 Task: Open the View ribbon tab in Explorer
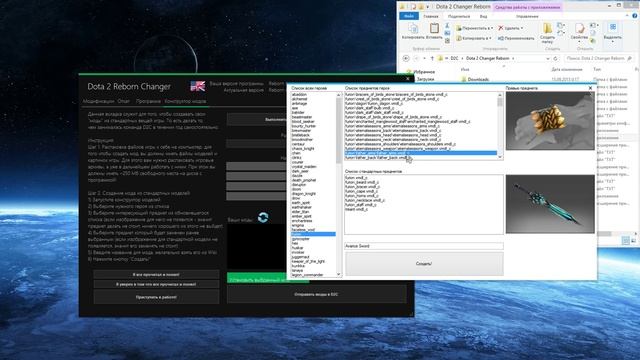(x=483, y=16)
